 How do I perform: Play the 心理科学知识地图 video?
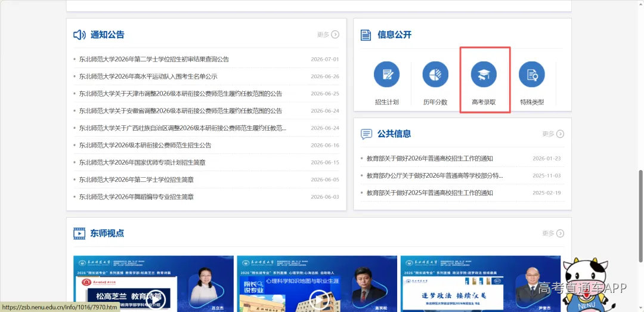[x=320, y=300]
